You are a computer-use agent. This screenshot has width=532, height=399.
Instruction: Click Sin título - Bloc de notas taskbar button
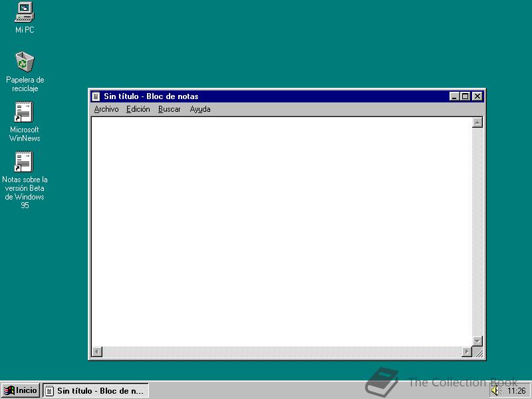click(96, 391)
